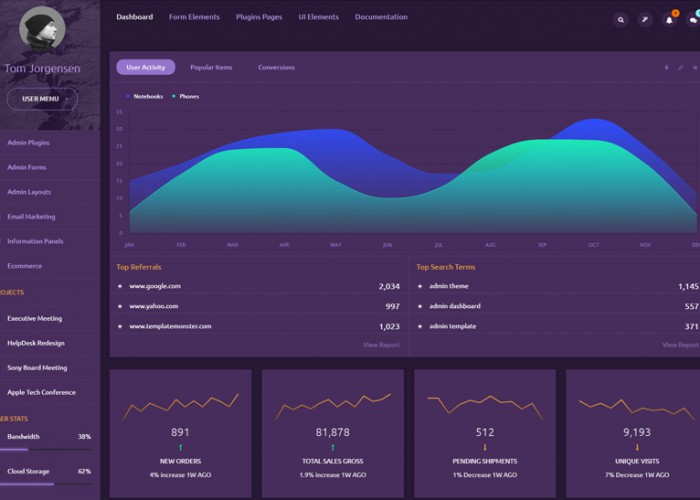
Task: Toggle the Notebooks legend marker
Action: coord(128,96)
